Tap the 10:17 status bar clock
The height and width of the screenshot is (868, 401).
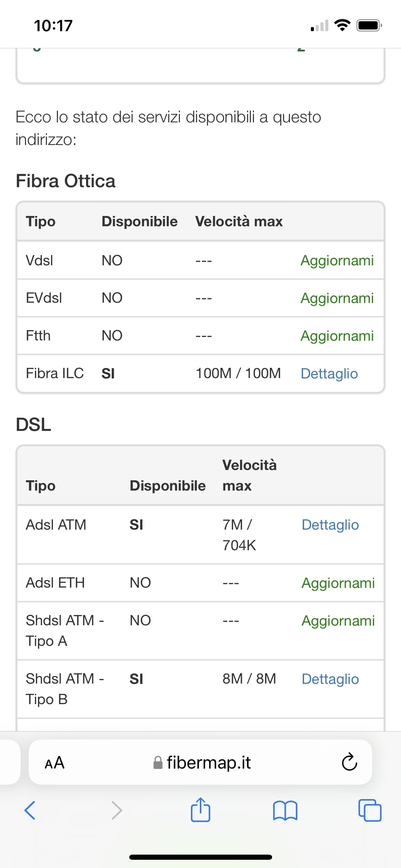pos(53,26)
